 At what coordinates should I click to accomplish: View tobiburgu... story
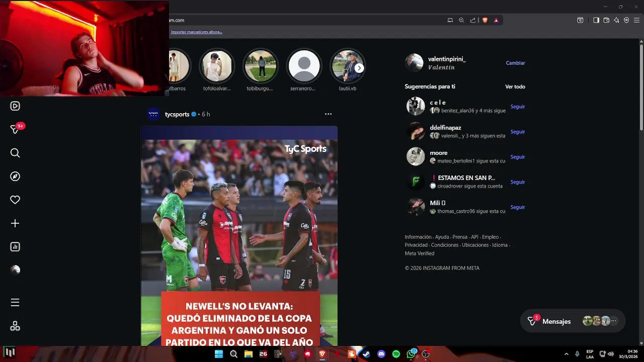(260, 66)
